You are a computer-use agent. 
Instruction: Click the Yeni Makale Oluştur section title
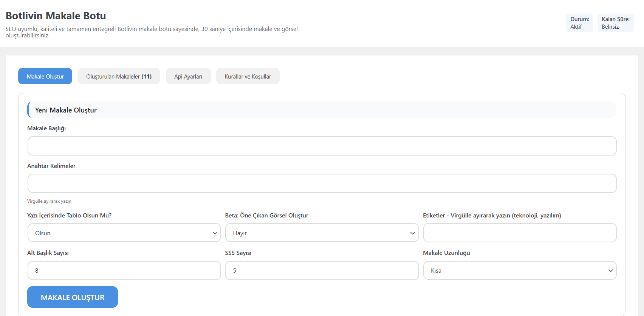click(x=66, y=110)
